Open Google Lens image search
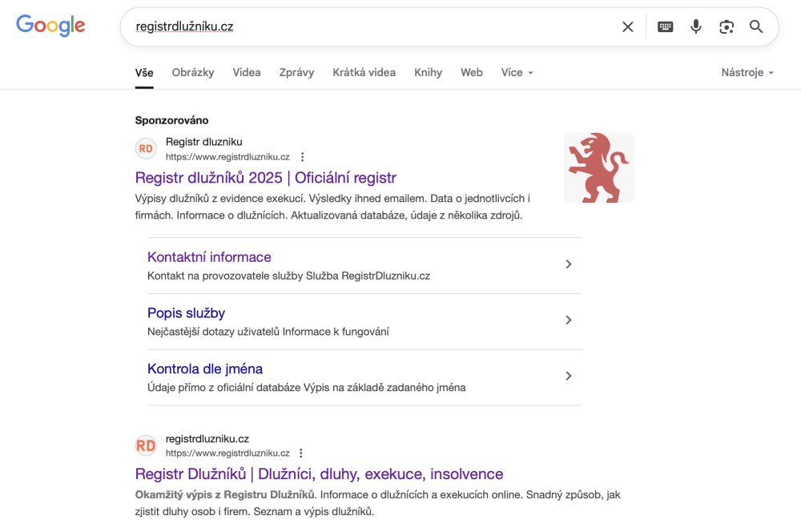The width and height of the screenshot is (801, 532). tap(727, 27)
